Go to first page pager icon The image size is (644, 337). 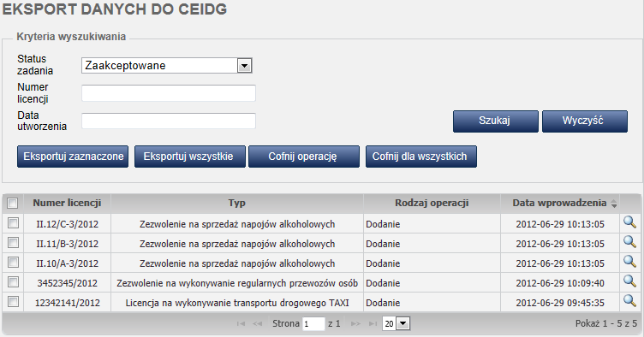coord(241,324)
